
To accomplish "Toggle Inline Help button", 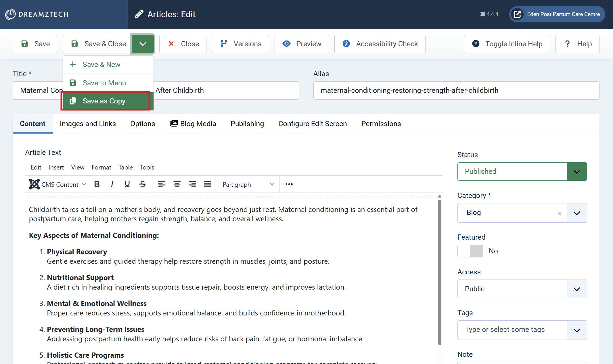I will click(x=507, y=44).
